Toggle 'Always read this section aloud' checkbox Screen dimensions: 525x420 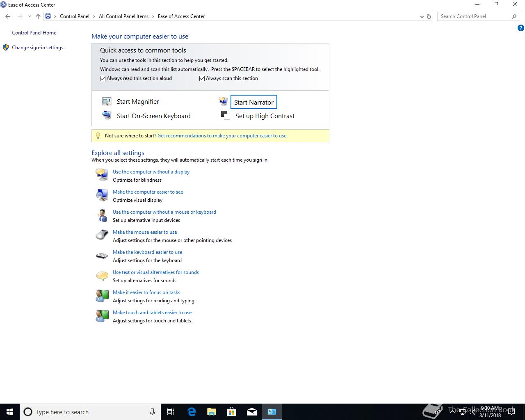point(103,78)
